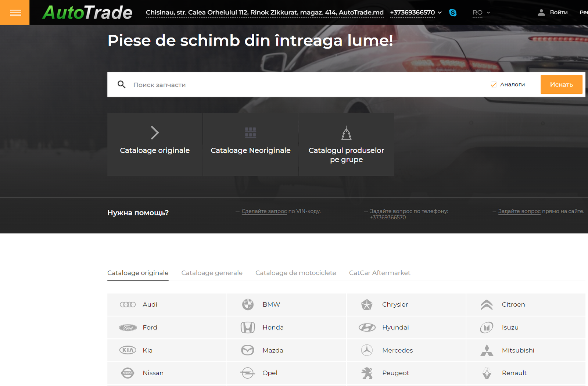Viewport: 588px width, 386px height.
Task: Toggle the Аналоги checkbox
Action: (493, 84)
